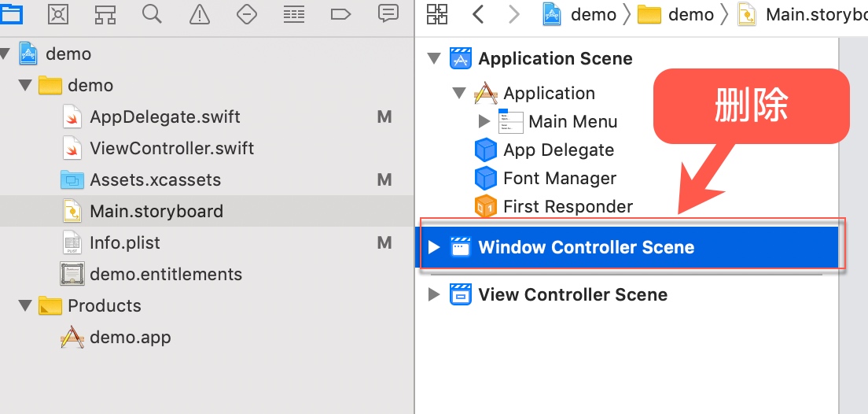Click the Main Menu icon
The image size is (868, 414).
[x=510, y=121]
